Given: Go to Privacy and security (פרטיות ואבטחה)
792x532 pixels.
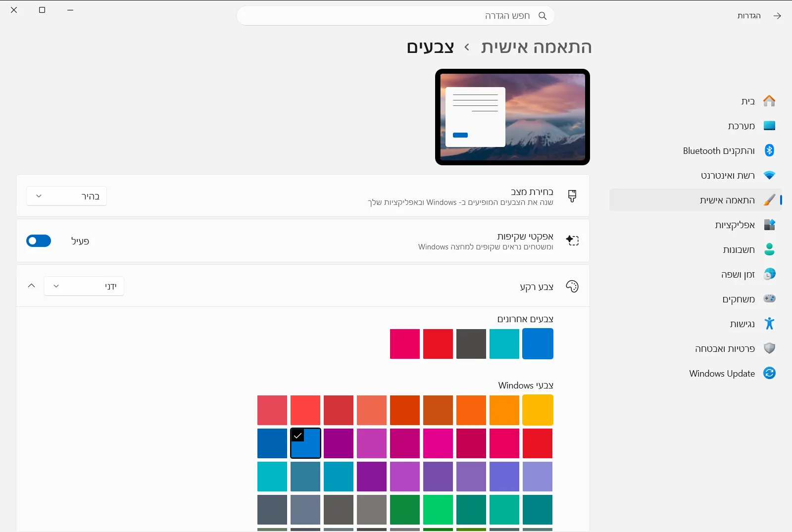Looking at the screenshot, I should 695,348.
